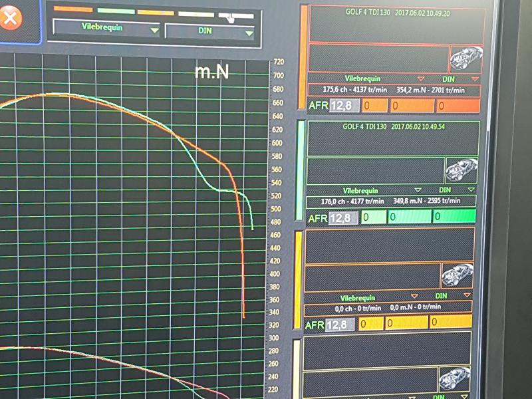Click the title 'GOLF 4 TDI 130 2017.06.02 10.49.20'
This screenshot has width=532, height=399.
[398, 13]
